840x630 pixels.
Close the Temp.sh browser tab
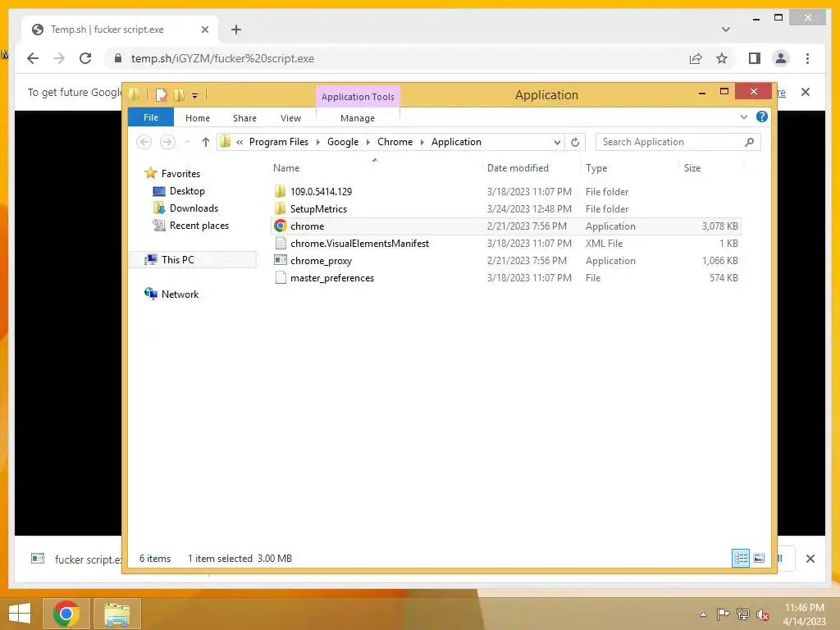[x=204, y=30]
